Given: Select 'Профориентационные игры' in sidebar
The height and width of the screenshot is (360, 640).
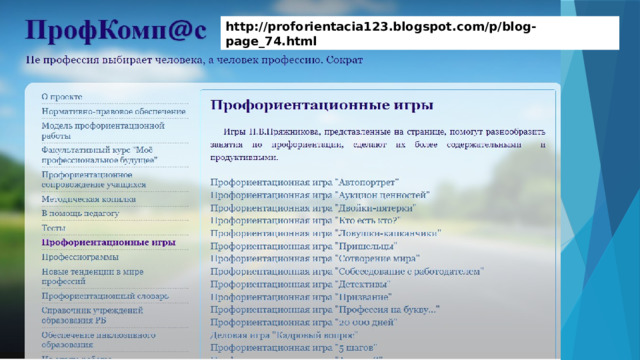Looking at the screenshot, I should coord(109,242).
